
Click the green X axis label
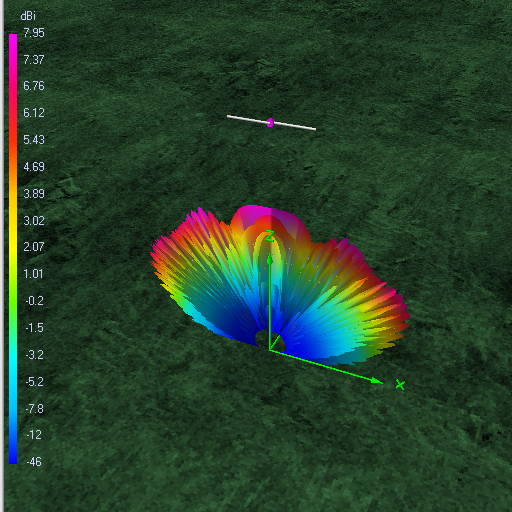click(x=400, y=385)
